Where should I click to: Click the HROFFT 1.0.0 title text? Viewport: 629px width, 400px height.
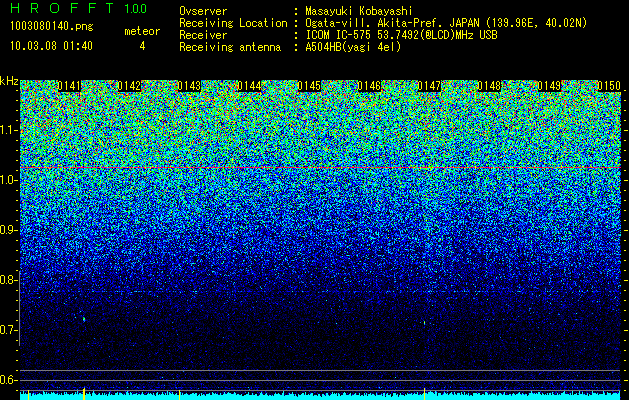79,8
